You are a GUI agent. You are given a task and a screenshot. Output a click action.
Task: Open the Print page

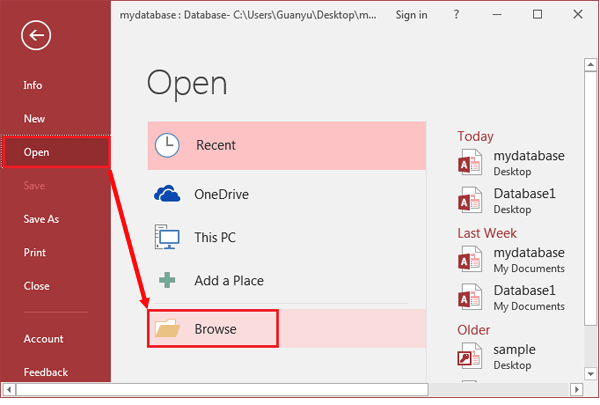coord(34,253)
